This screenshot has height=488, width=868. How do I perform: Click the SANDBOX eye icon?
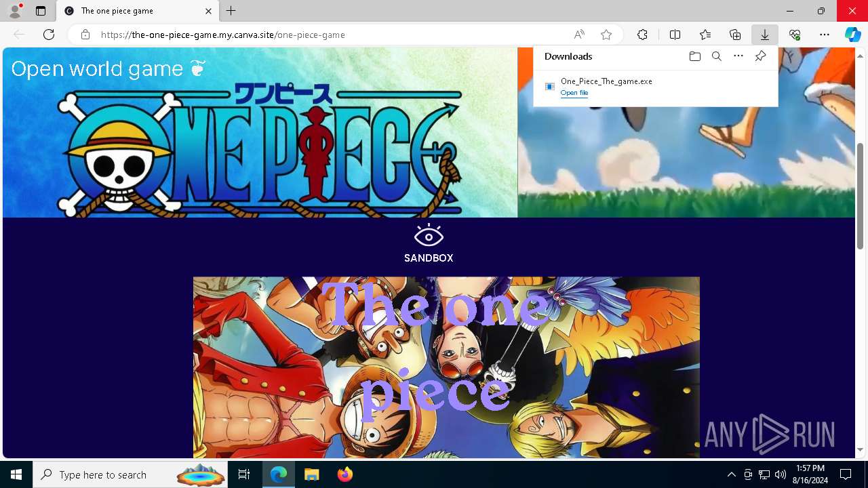[x=429, y=235]
